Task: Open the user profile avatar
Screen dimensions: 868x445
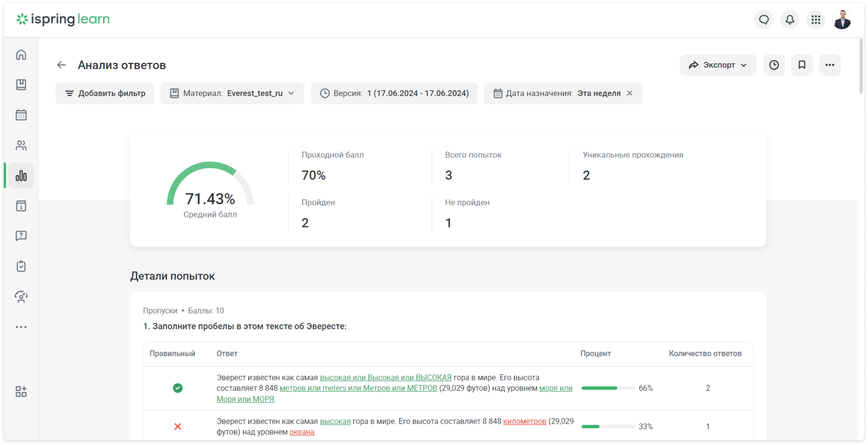Action: click(x=842, y=20)
